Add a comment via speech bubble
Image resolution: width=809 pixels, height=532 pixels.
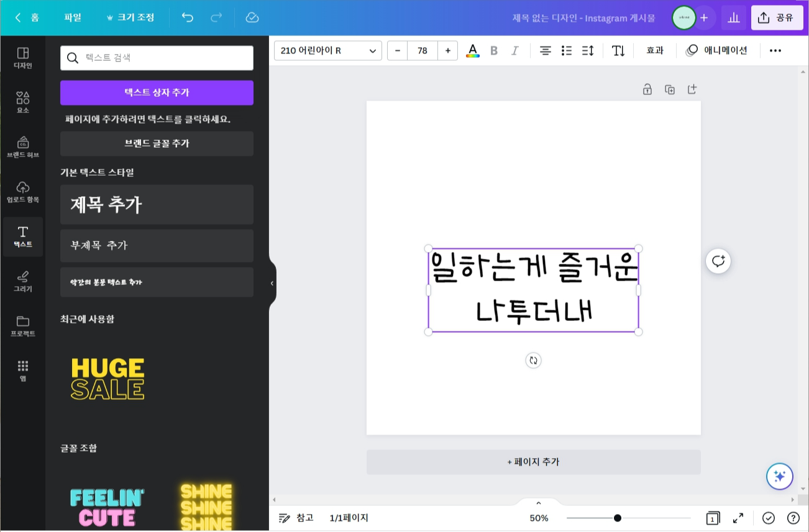tap(718, 261)
